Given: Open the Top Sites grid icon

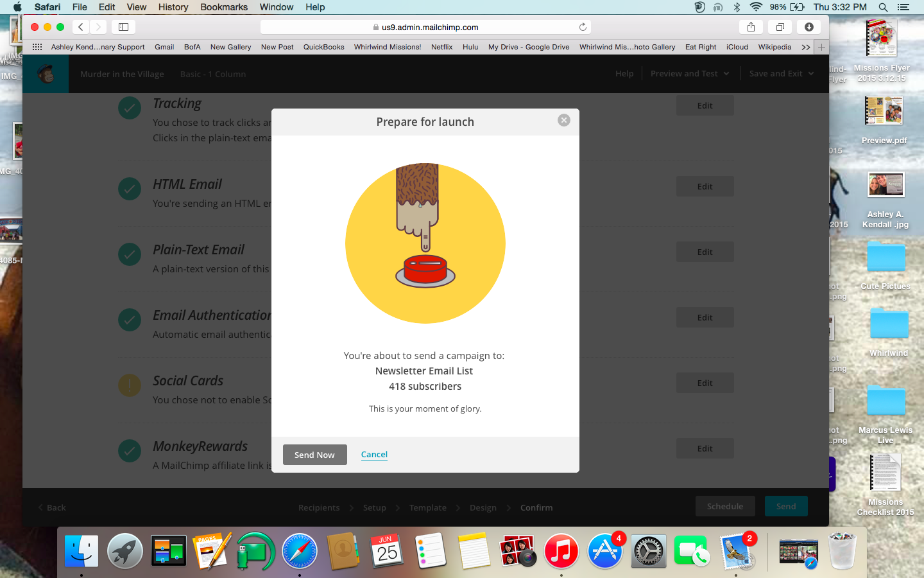Looking at the screenshot, I should [37, 47].
